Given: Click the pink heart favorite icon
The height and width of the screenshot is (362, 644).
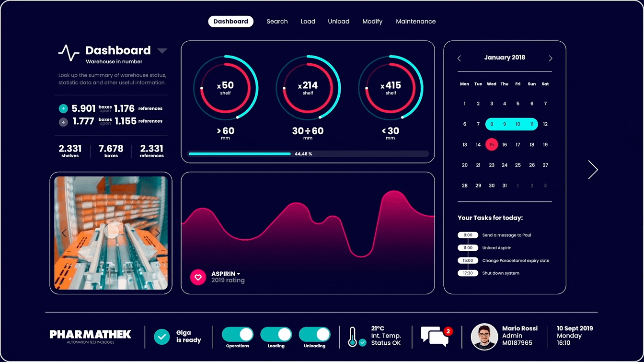Looking at the screenshot, I should point(198,277).
